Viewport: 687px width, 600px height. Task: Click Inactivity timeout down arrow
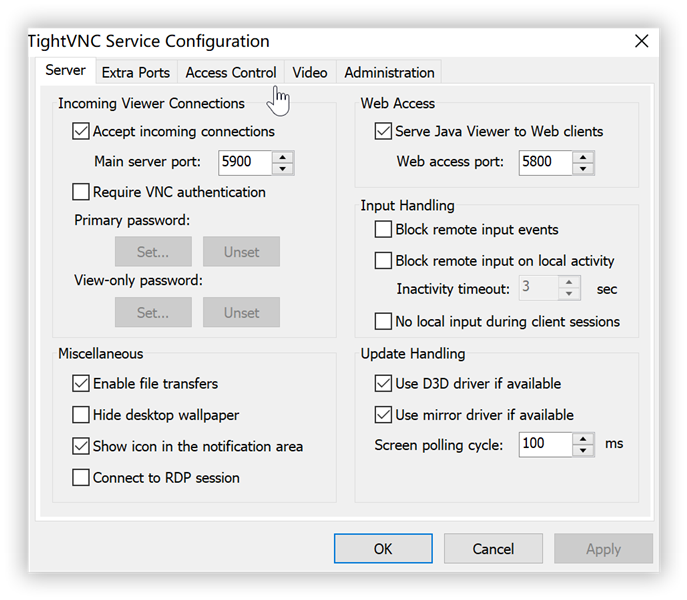[x=569, y=294]
